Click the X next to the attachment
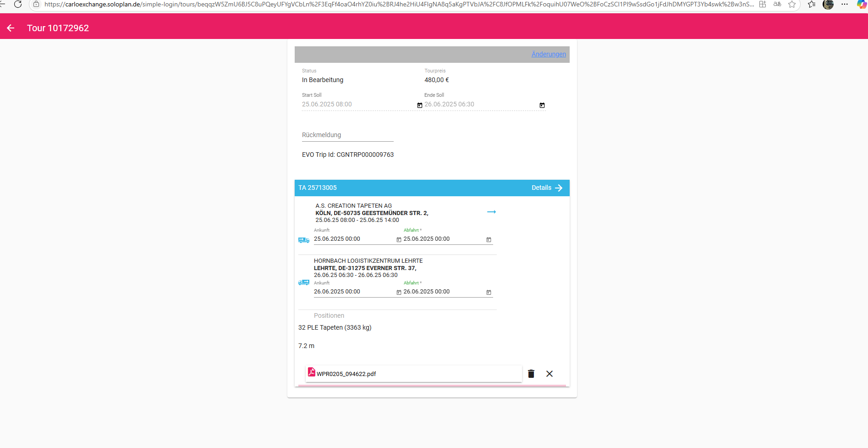Screen dimensions: 868x448 click(x=549, y=374)
